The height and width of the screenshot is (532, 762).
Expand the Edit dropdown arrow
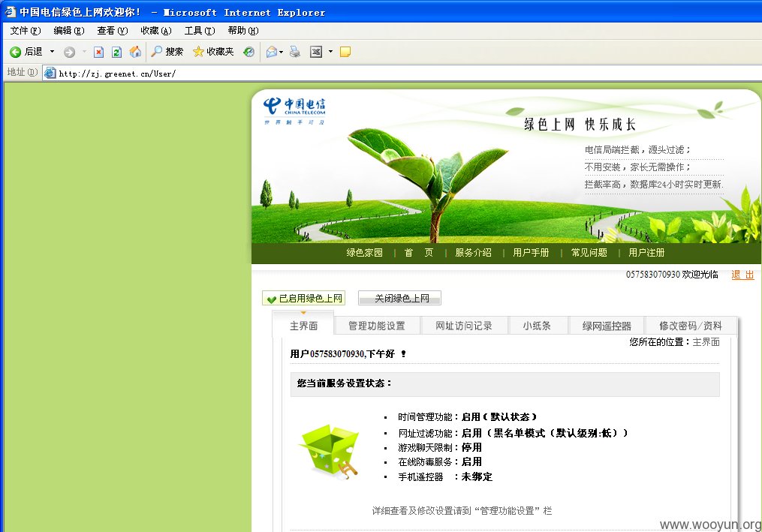click(330, 52)
